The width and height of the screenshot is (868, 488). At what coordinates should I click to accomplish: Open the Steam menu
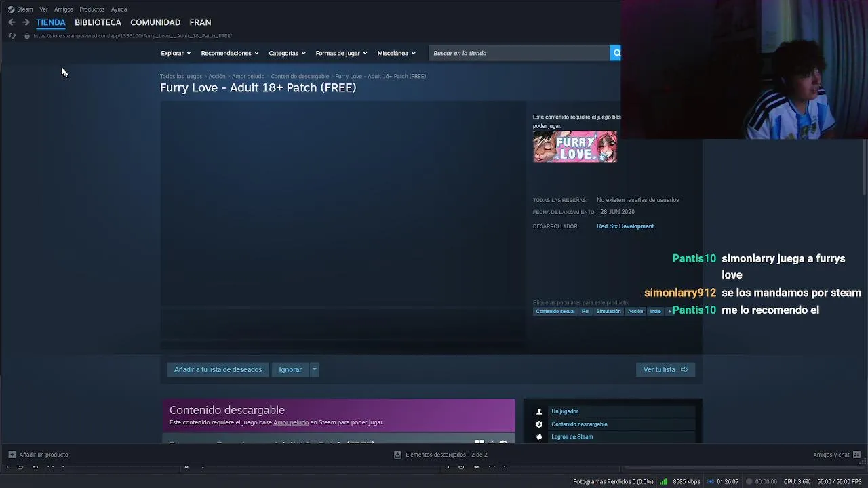pos(25,9)
